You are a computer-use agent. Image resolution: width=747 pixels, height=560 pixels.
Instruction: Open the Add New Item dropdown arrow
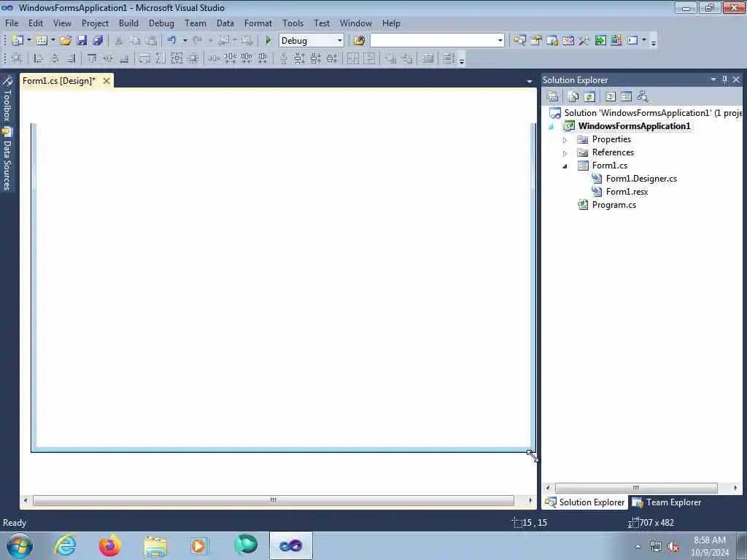coord(53,41)
